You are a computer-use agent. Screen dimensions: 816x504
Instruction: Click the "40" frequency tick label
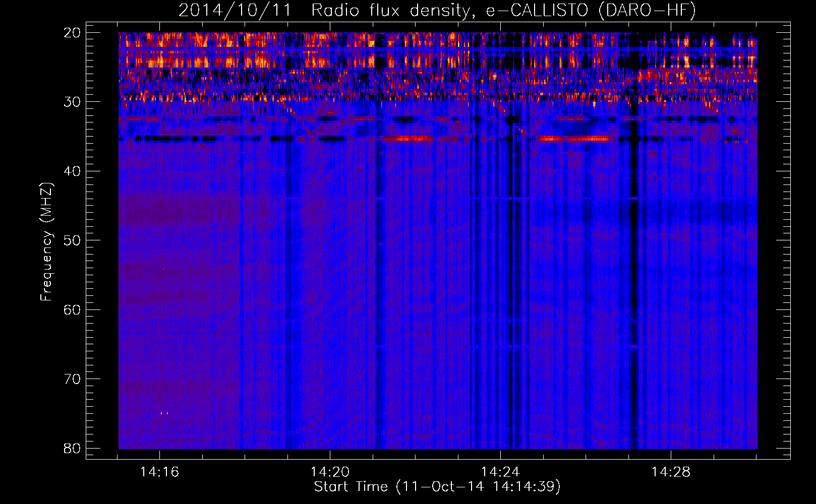pyautogui.click(x=72, y=171)
